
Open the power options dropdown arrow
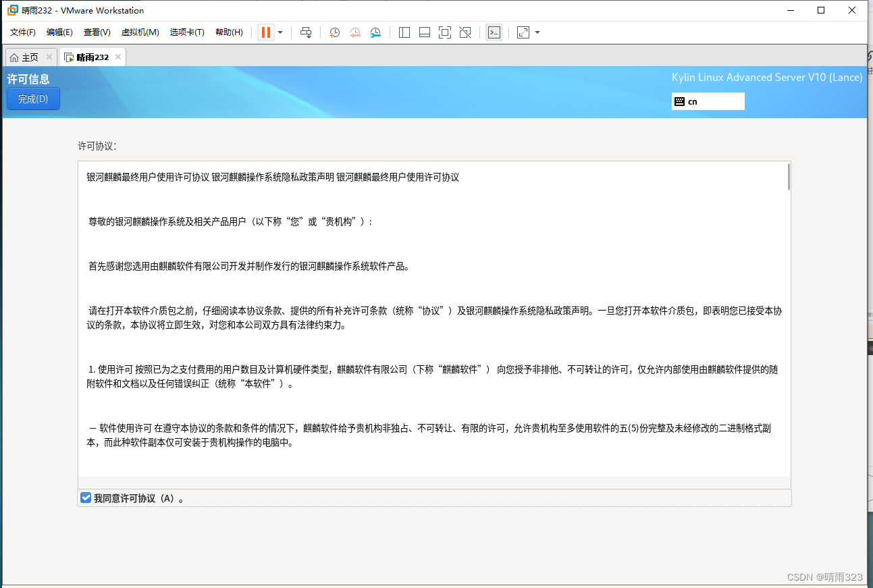280,32
